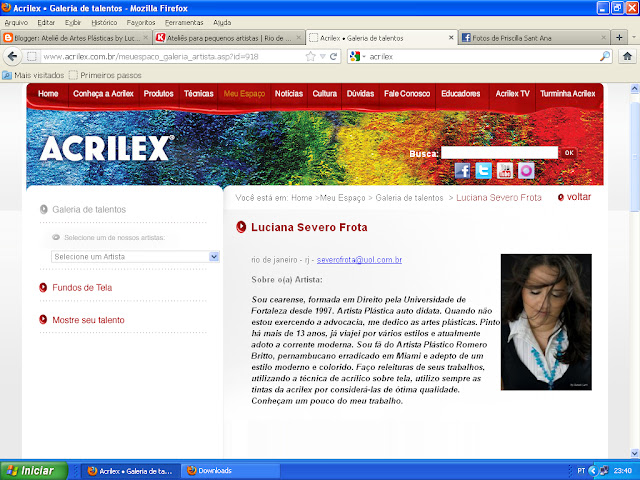Click the page scrollbar down arrow
The image size is (640, 480).
point(635,453)
